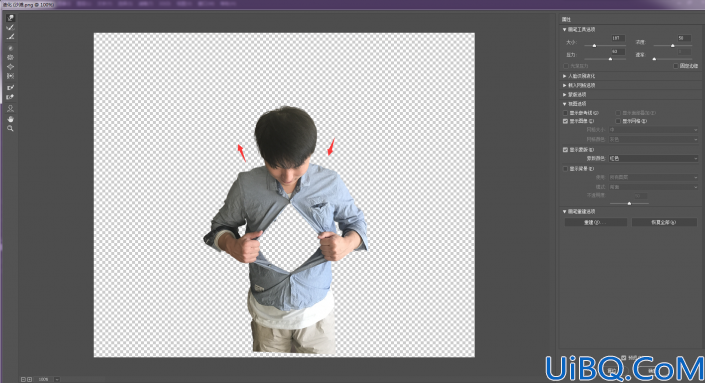Screen dimensions: 705x383
Task: Select the Zoom tool
Action: pos(10,129)
